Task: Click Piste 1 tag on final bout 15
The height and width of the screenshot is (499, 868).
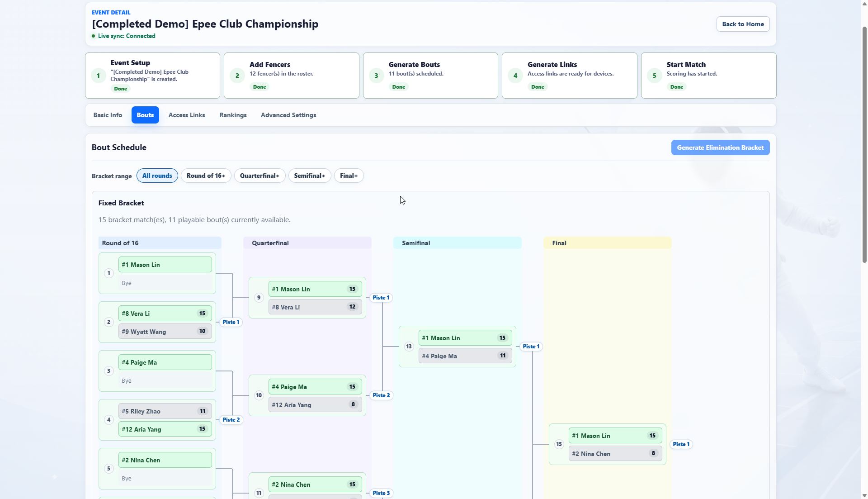Action: (x=681, y=444)
